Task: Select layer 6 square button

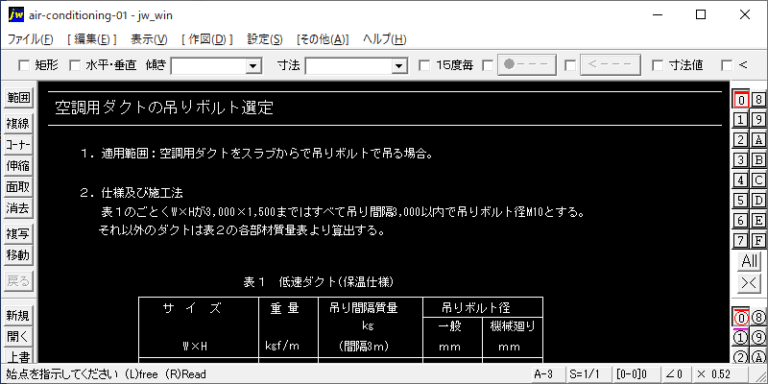Action: pos(741,220)
